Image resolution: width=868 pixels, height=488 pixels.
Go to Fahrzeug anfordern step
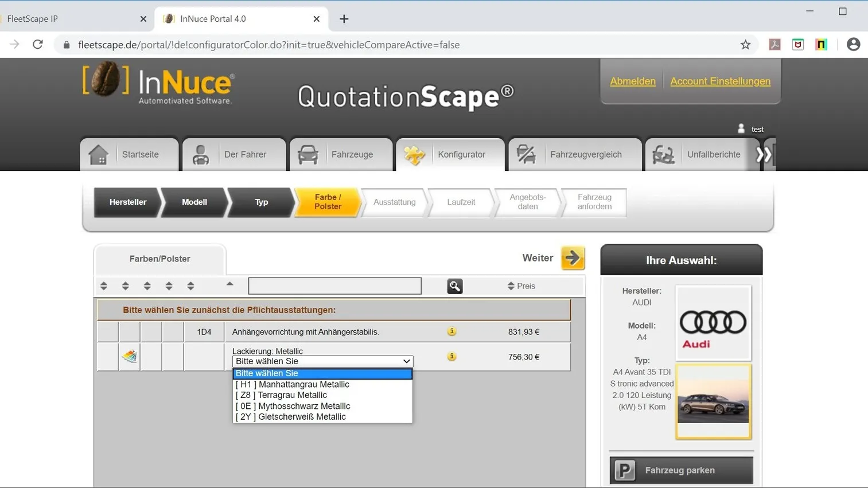coord(594,202)
